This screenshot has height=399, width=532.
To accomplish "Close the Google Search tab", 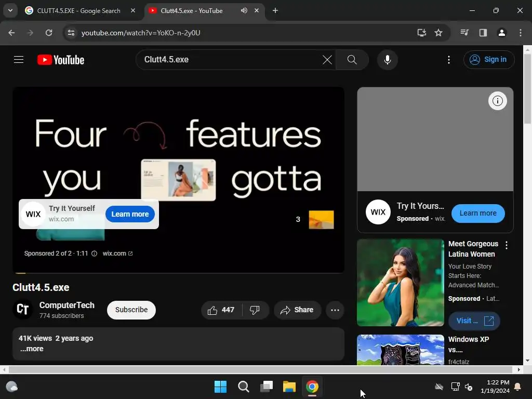I will click(133, 10).
